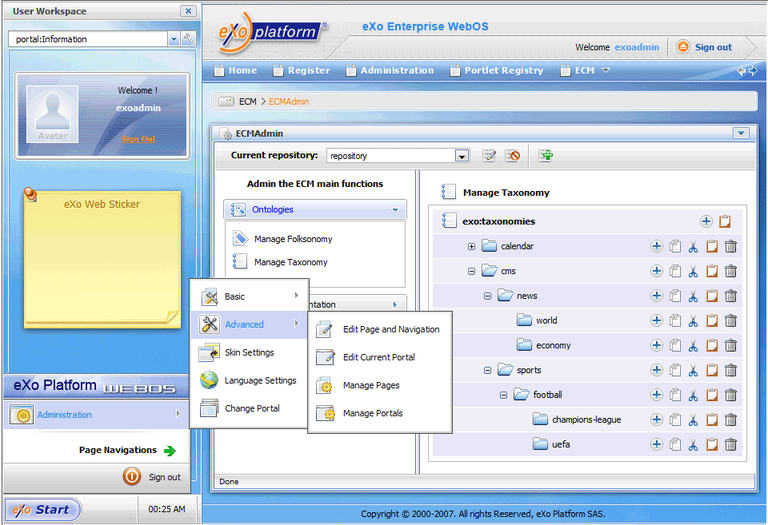Delete the sports taxonomy
The height and width of the screenshot is (525, 768).
pyautogui.click(x=730, y=370)
